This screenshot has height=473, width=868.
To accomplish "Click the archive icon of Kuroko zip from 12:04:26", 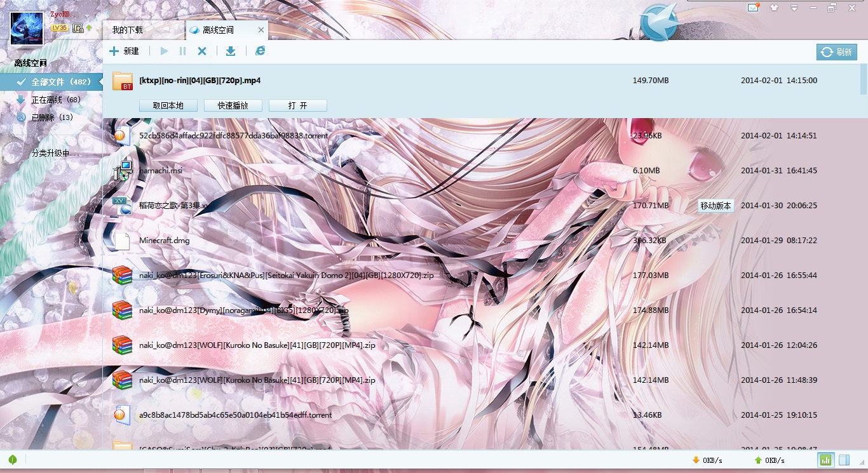I will [x=122, y=345].
